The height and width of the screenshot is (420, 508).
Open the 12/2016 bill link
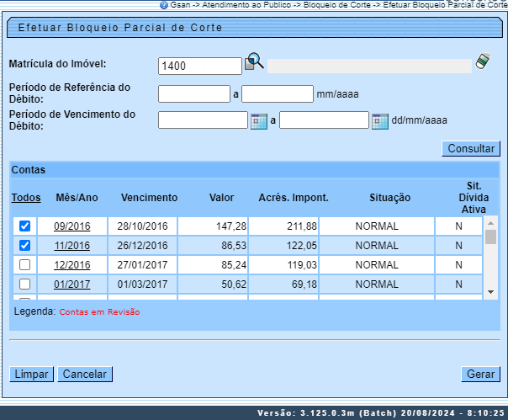tap(72, 265)
